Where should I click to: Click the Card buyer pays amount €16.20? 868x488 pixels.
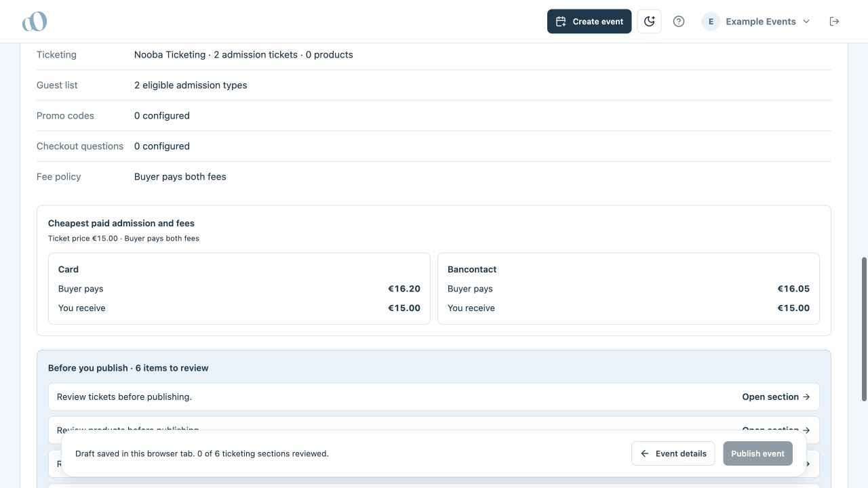click(x=404, y=289)
